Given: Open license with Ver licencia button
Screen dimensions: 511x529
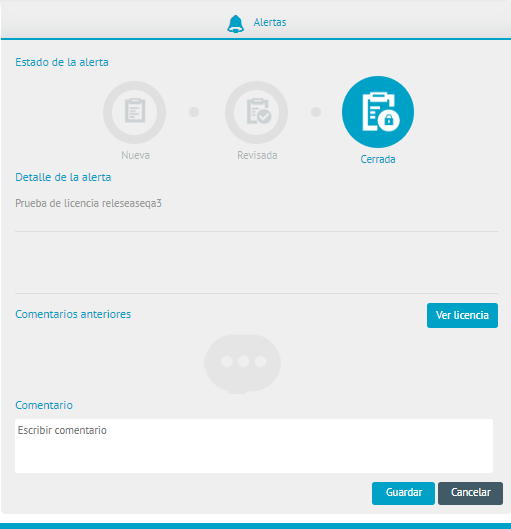Looking at the screenshot, I should point(462,315).
